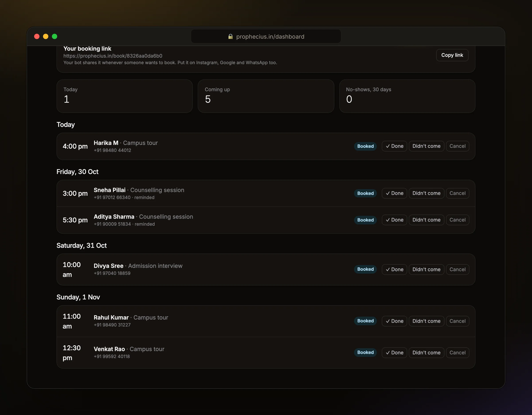The width and height of the screenshot is (532, 415).
Task: Click the name Aditya Sharma
Action: coord(114,217)
